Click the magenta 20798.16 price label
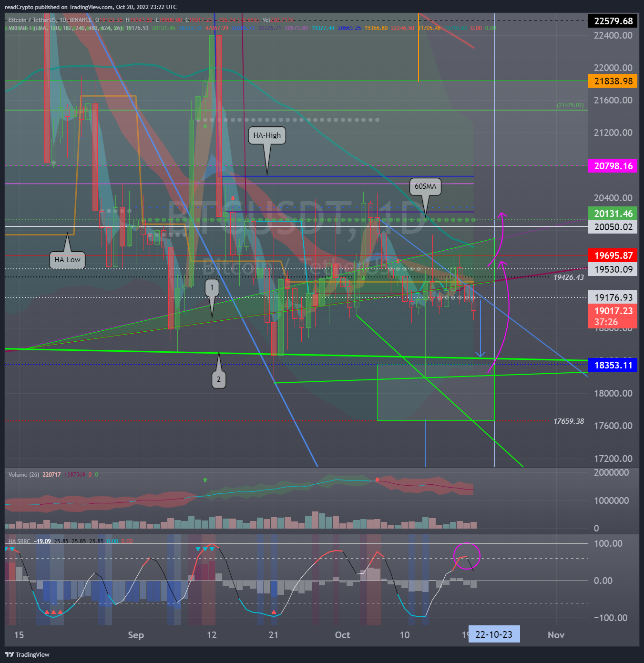Viewport: 644px width, 663px height. (613, 166)
